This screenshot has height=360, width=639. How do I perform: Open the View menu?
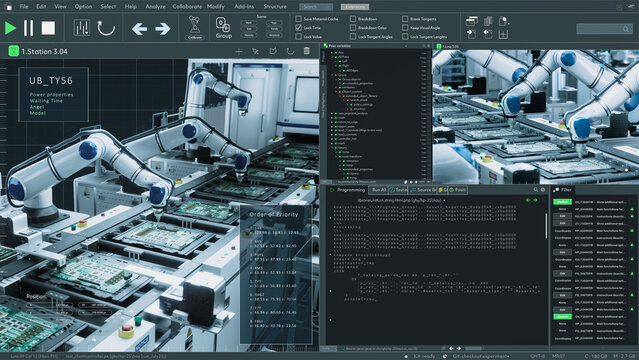click(60, 7)
